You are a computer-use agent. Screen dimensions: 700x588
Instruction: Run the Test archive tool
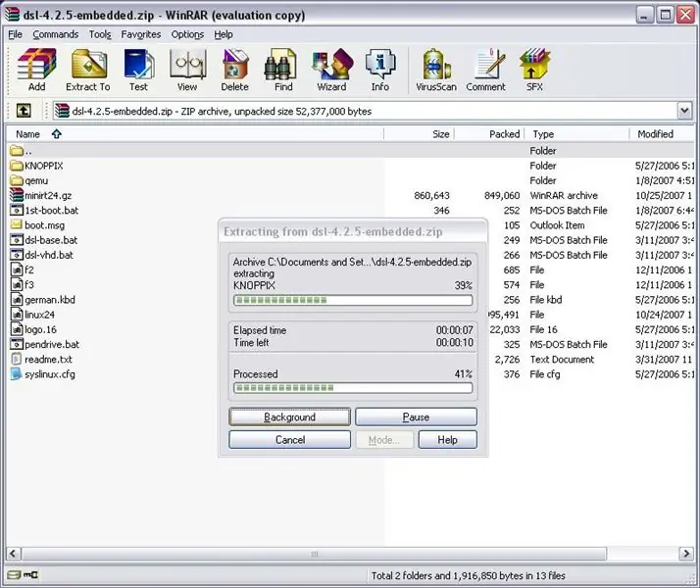pyautogui.click(x=138, y=70)
